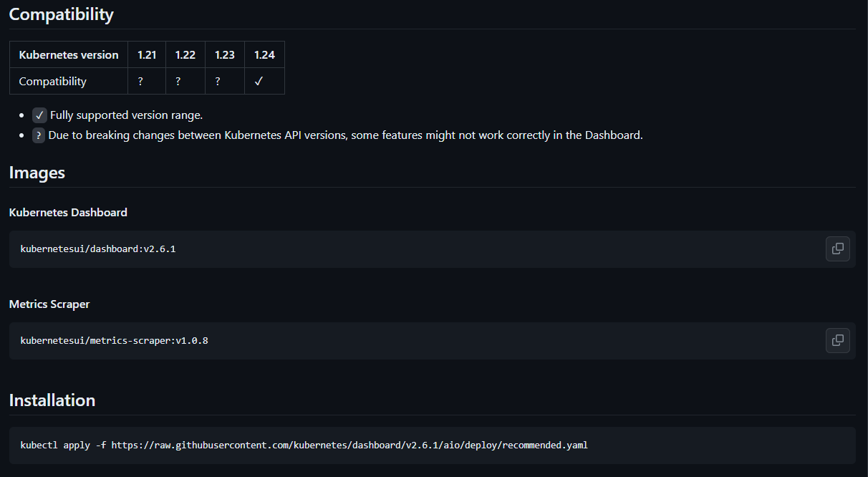Click the Kubernetes Dashboard subheading
This screenshot has height=477, width=868.
pos(68,213)
